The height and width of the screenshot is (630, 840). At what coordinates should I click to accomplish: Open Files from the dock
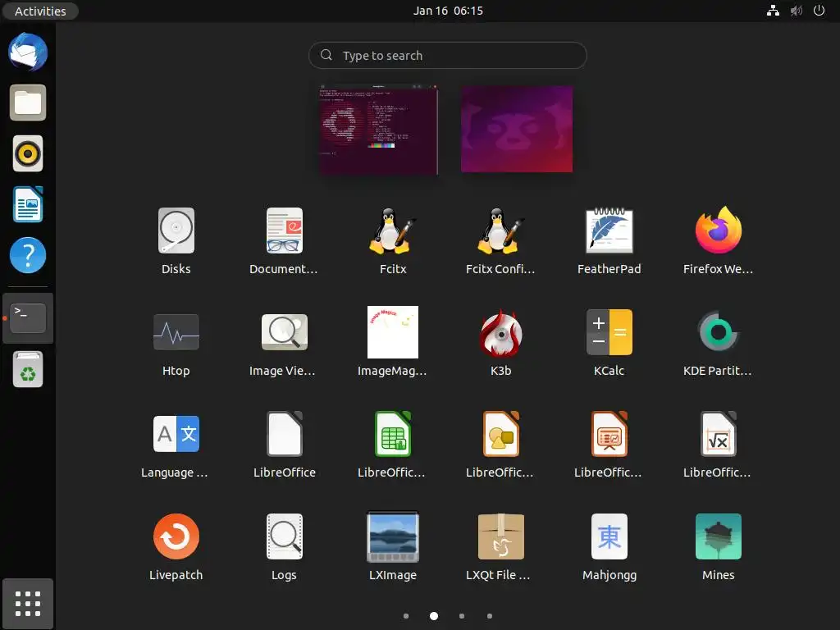click(28, 103)
